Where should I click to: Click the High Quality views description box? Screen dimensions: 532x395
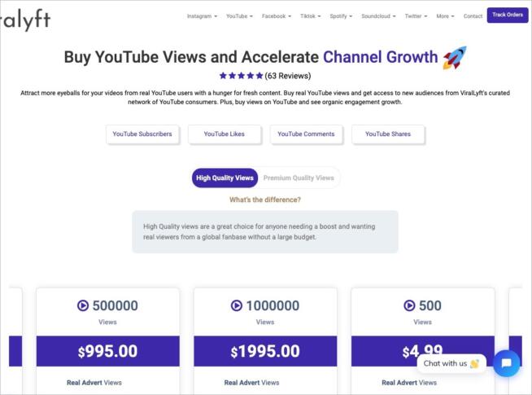coord(265,231)
